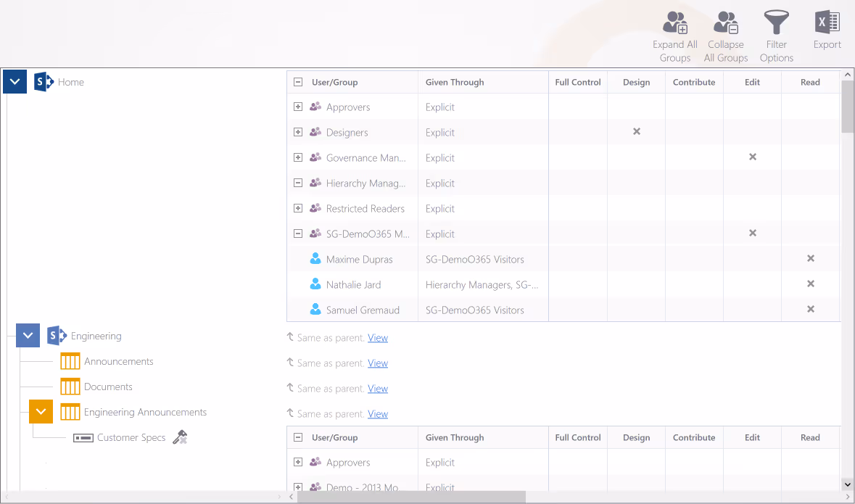Click the vertical scrollbar up arrow
This screenshot has height=504, width=855.
point(848,75)
